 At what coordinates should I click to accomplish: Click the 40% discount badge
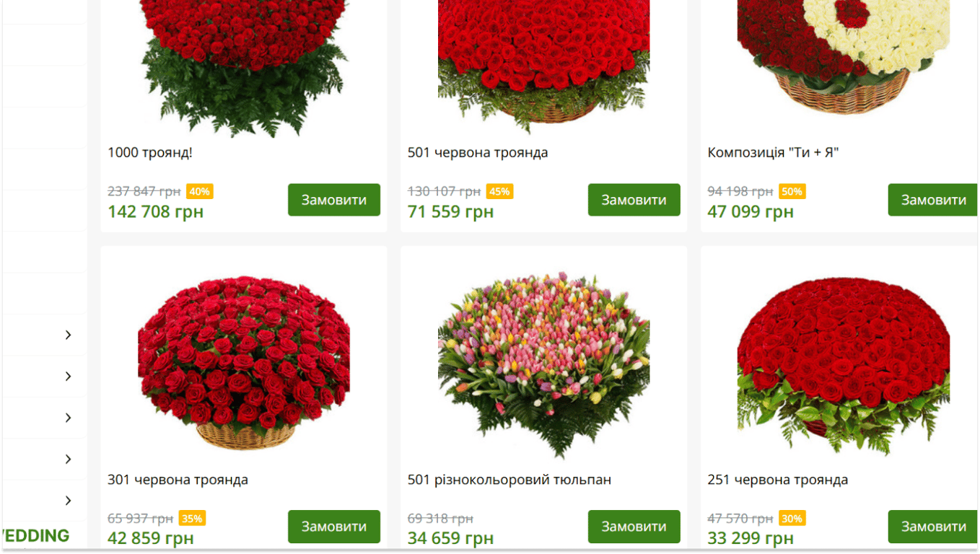pos(200,191)
